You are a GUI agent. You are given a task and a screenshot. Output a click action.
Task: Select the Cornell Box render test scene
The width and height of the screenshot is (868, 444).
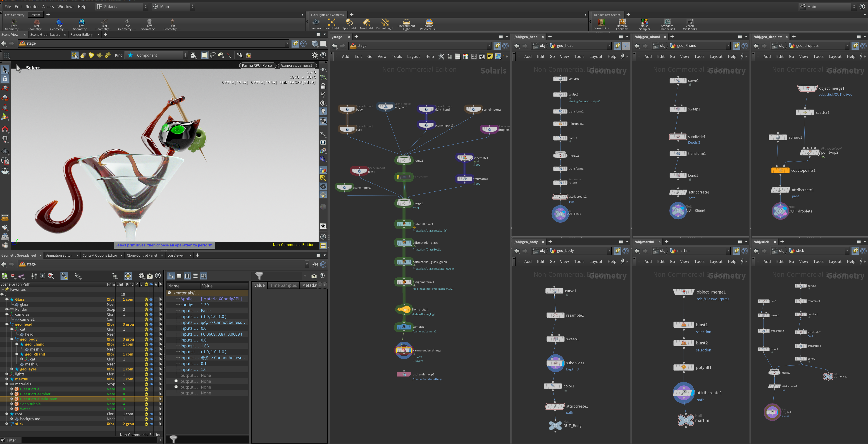pyautogui.click(x=601, y=24)
